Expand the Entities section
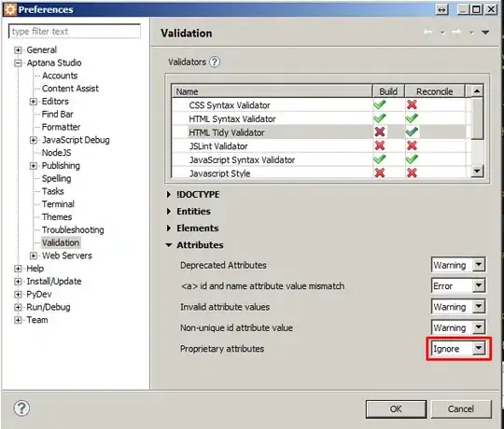The width and height of the screenshot is (504, 429). click(169, 212)
